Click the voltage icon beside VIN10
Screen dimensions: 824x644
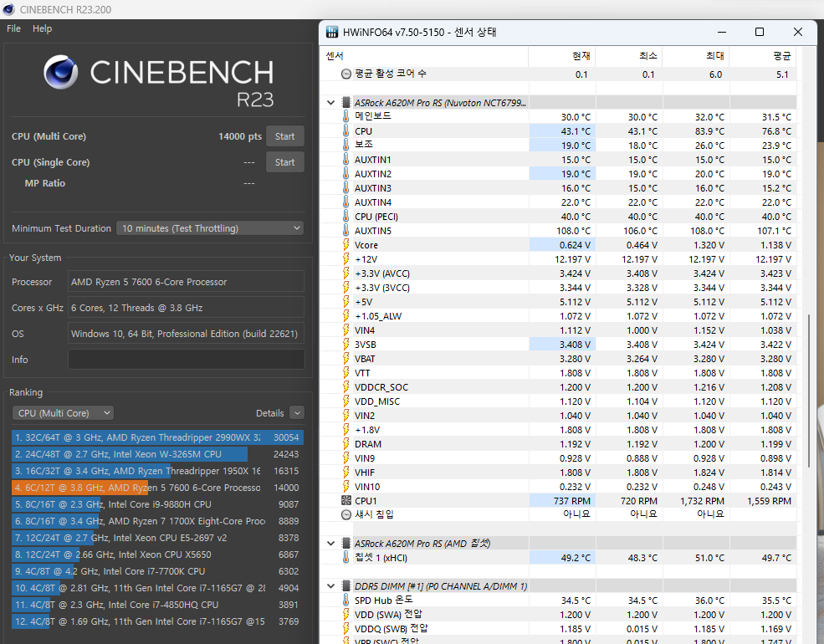click(345, 486)
